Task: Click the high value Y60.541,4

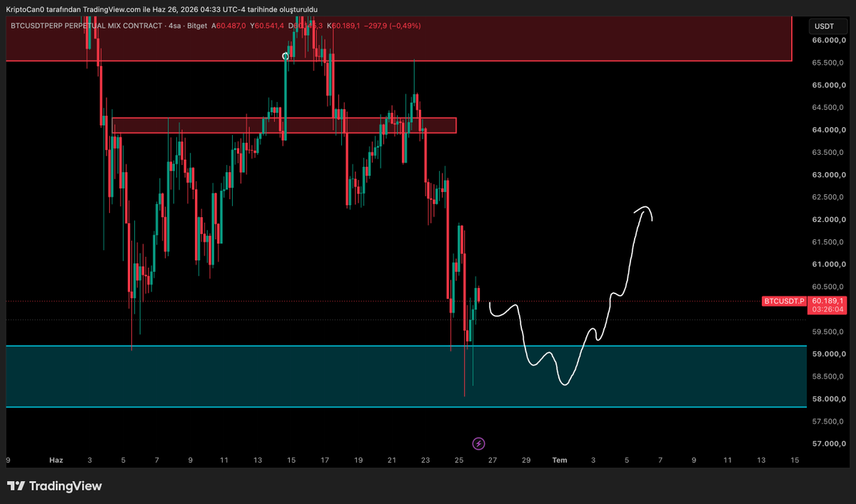Action: [267, 26]
